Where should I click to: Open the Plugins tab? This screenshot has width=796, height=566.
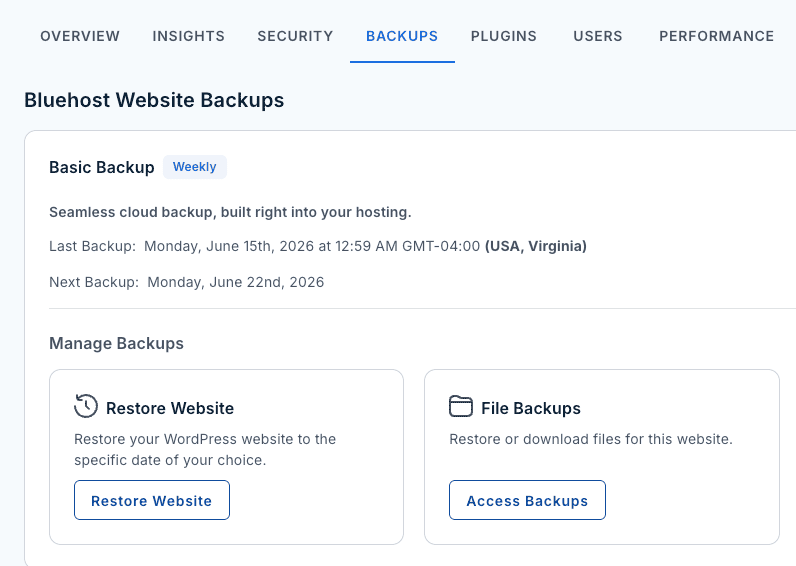point(504,36)
